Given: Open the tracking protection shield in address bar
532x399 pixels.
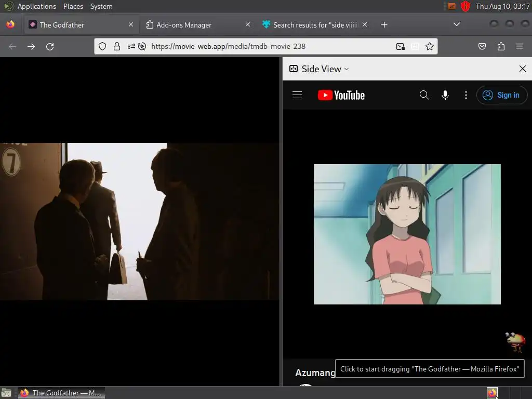Looking at the screenshot, I should coord(102,46).
